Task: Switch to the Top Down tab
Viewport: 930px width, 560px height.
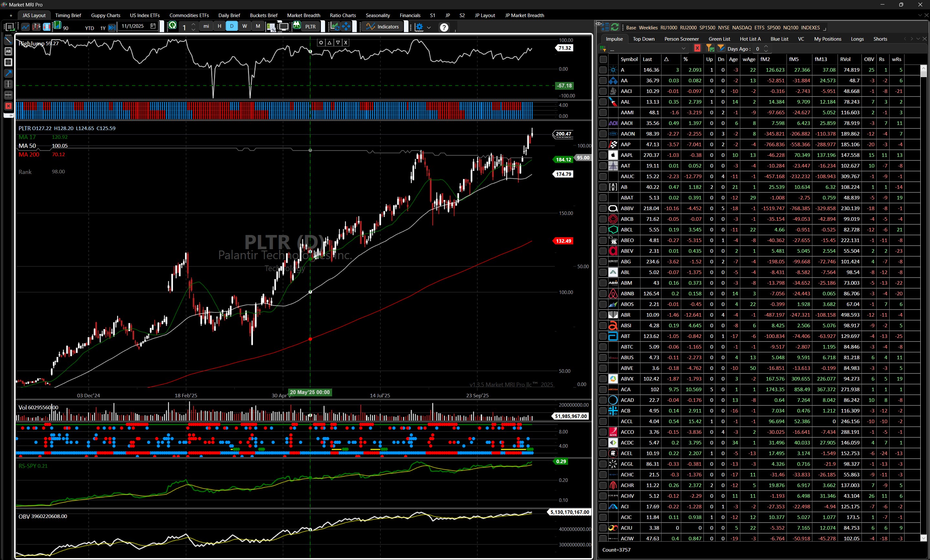Action: (x=644, y=39)
